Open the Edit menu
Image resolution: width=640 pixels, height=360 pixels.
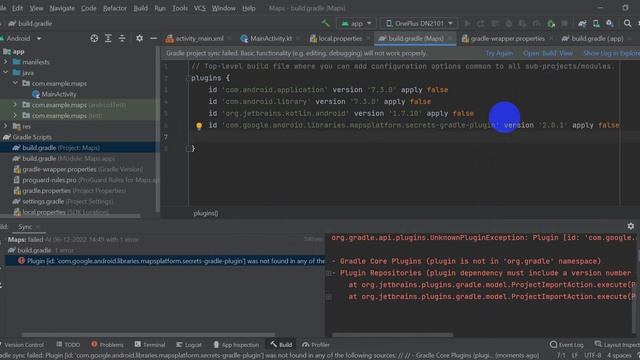18,8
